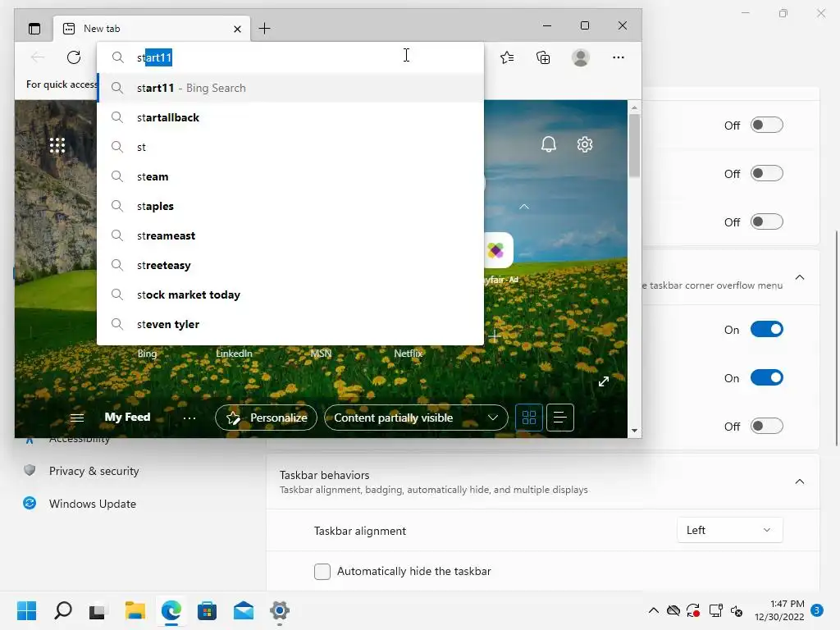Open Microsoft Store from taskbar

point(207,610)
